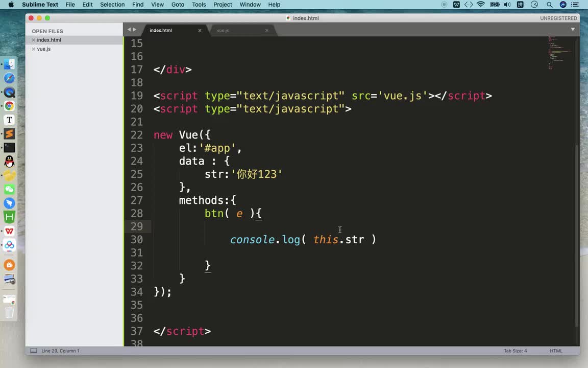Open the orange round app in dock
The image size is (588, 368).
tap(9, 265)
